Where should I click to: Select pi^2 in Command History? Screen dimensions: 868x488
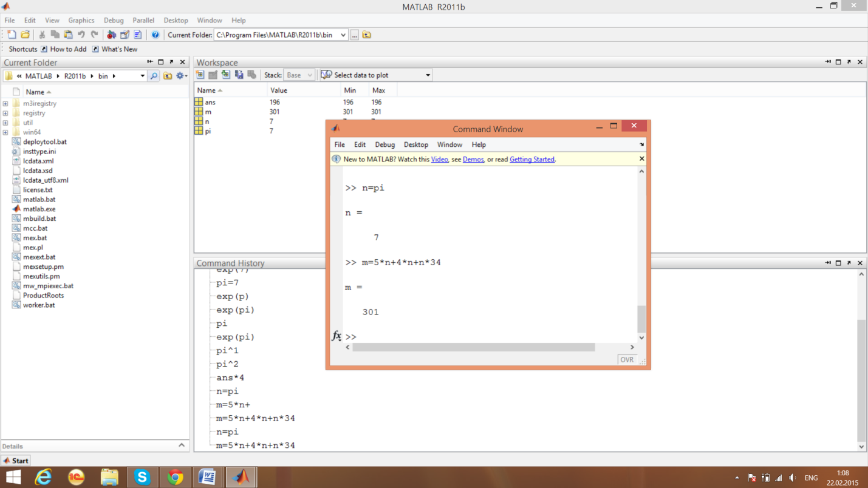point(228,364)
